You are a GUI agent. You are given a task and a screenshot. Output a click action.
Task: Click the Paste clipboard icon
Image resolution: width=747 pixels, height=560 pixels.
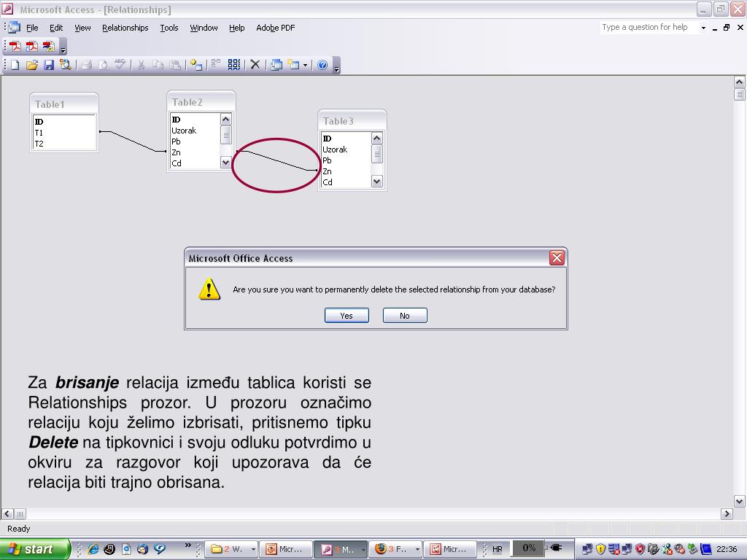175,65
